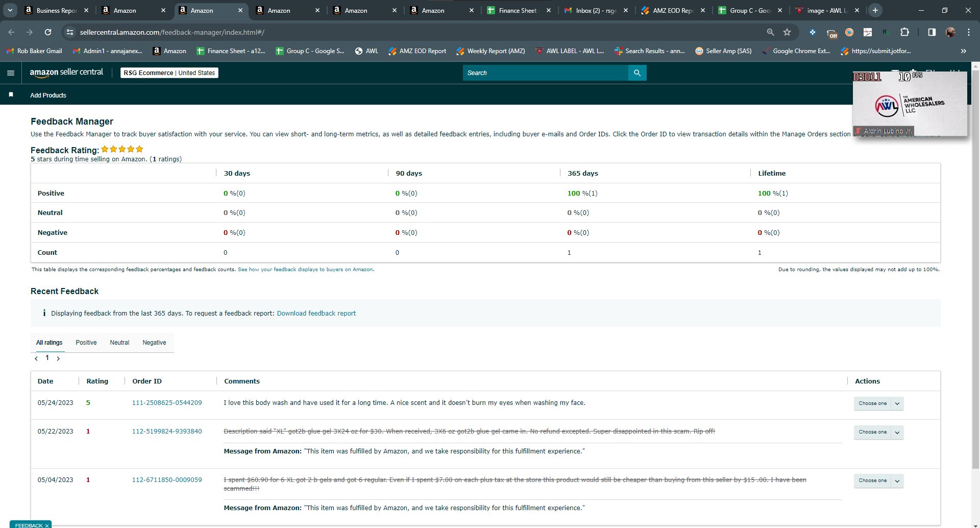Open the Rob Baker Gmail bookmark
The image size is (980, 528).
[34, 51]
